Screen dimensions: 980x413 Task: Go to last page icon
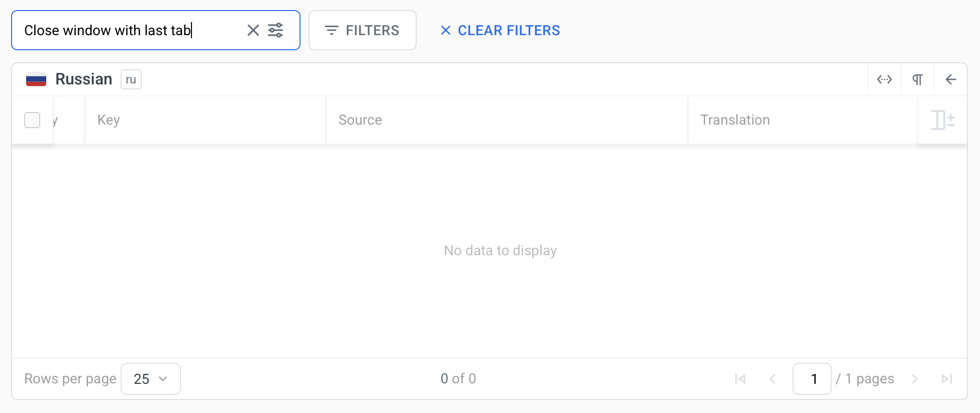point(947,379)
